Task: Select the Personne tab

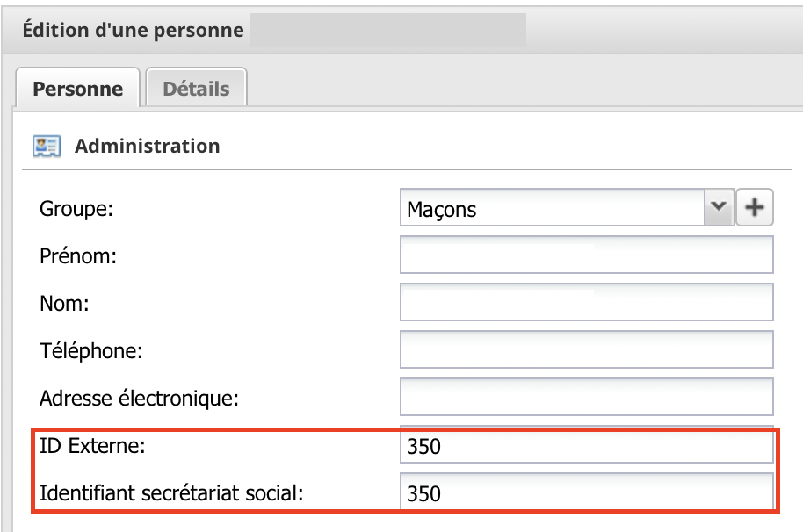Action: (x=78, y=88)
